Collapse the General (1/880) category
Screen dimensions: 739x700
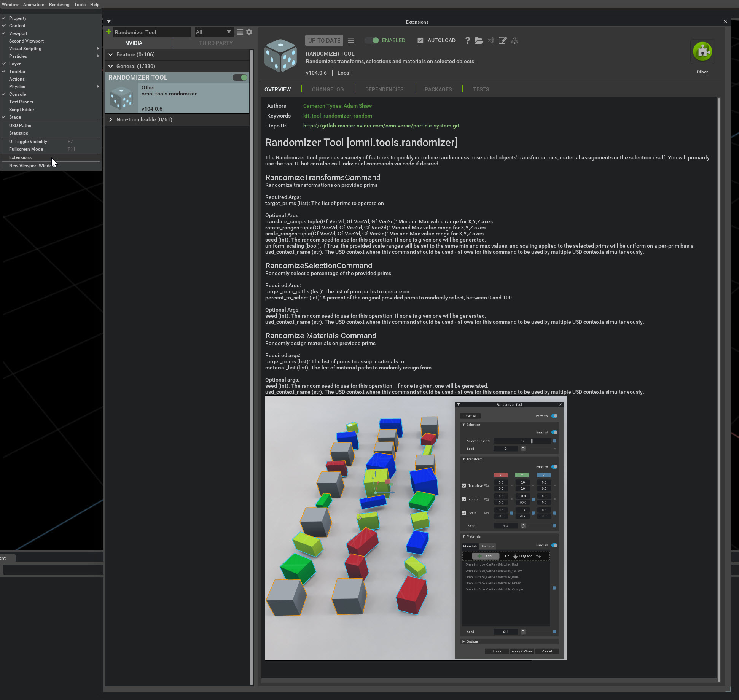[110, 66]
